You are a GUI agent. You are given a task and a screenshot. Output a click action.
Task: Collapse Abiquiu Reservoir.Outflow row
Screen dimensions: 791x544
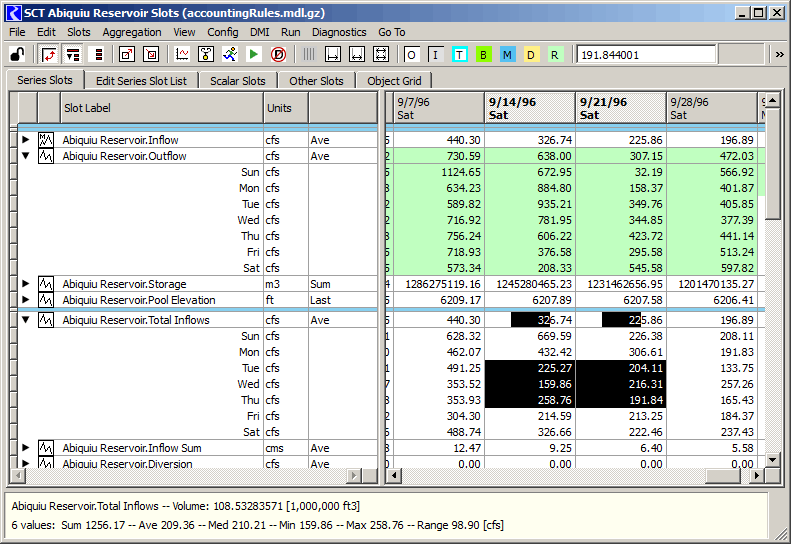coord(25,155)
